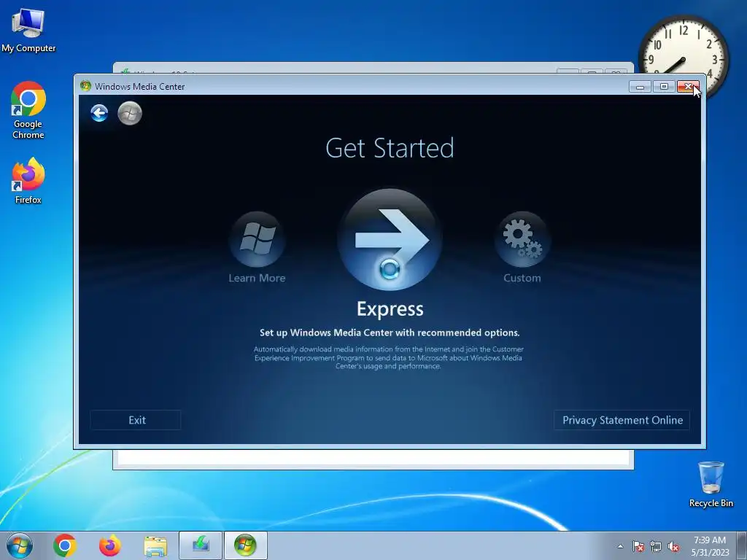Screen dimensions: 747x560
Task: Open the Recycle Bin
Action: click(x=711, y=484)
